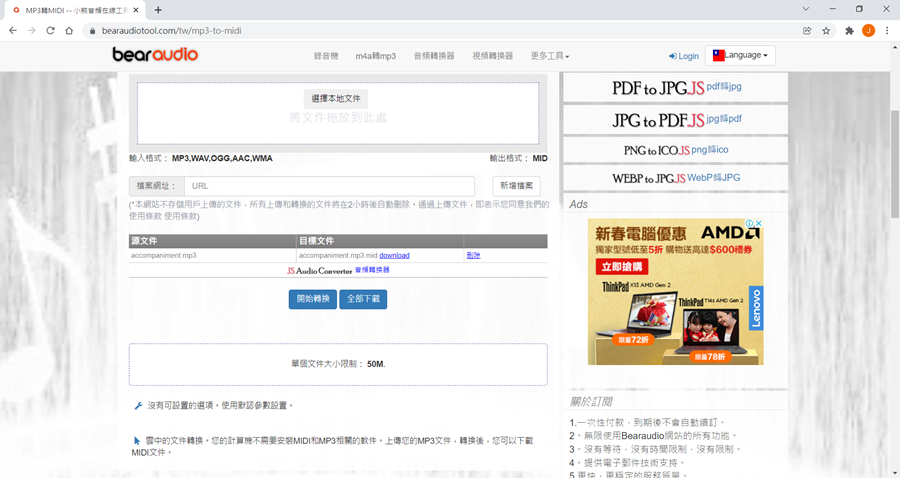Click the file drop zone area

338,113
